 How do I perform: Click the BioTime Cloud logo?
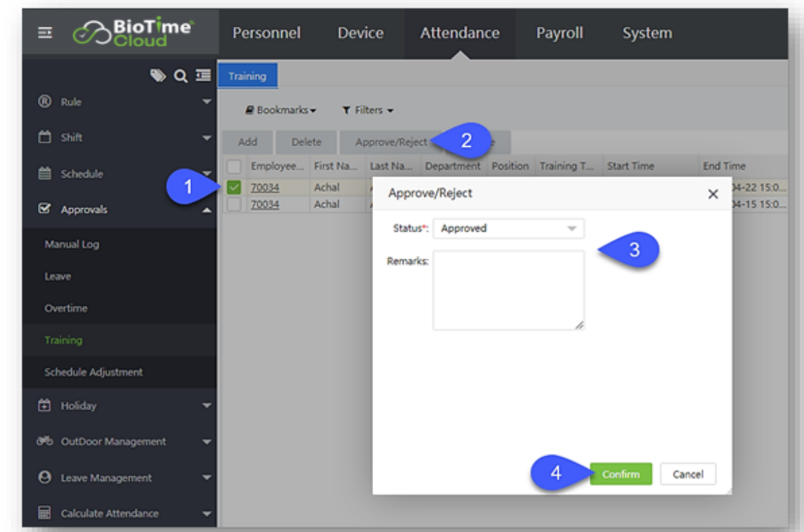click(x=134, y=33)
